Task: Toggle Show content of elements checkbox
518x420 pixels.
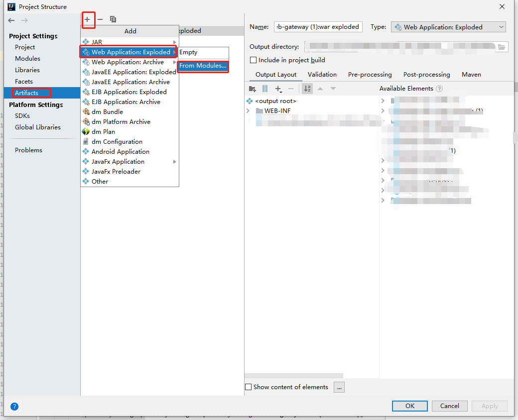Action: (249, 387)
